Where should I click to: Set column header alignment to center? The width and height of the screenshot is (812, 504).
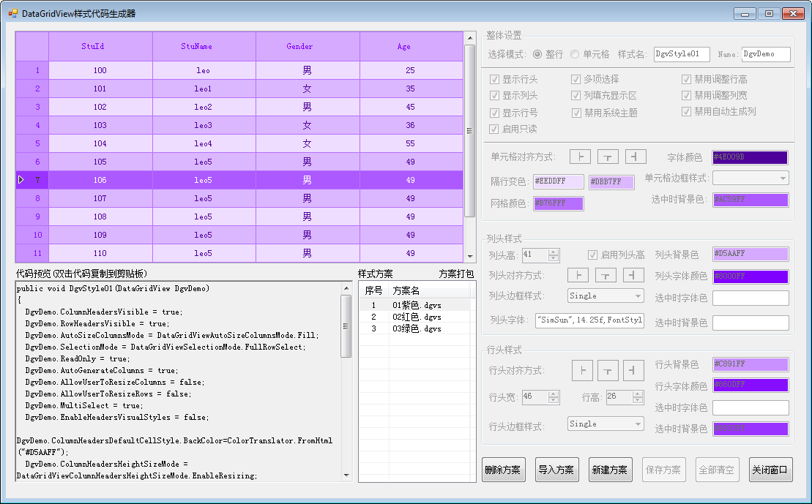coord(606,275)
